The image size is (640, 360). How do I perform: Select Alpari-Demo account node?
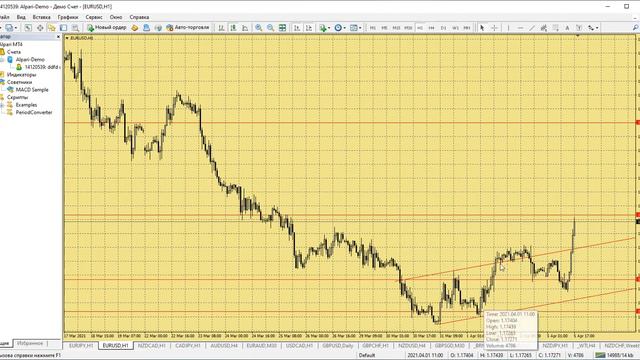[x=30, y=60]
